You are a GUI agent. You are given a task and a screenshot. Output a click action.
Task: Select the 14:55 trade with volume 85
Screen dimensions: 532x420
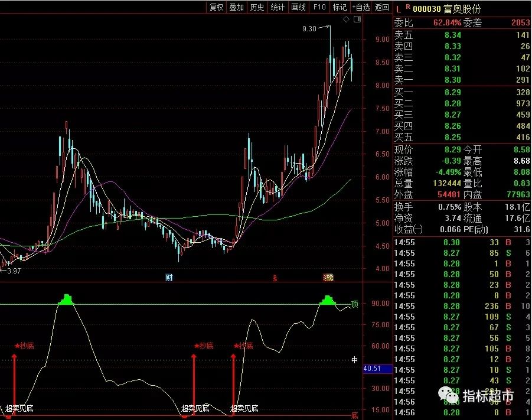click(462, 253)
